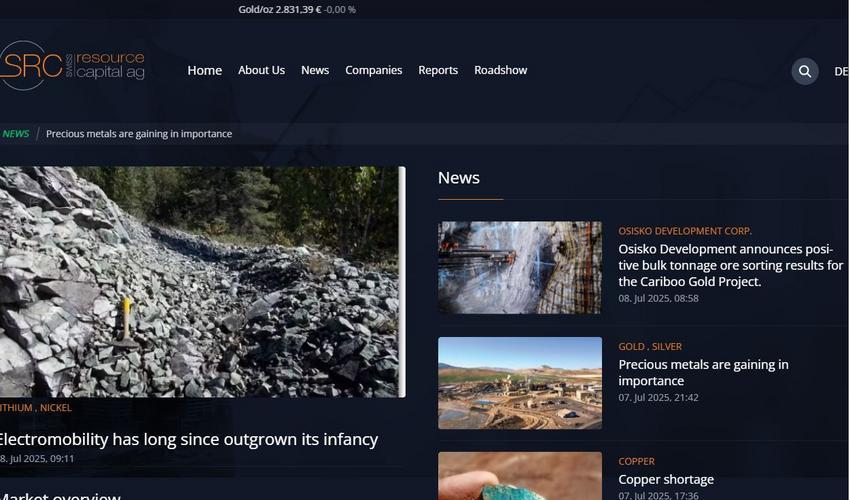This screenshot has height=500, width=850.
Task: Click the News section heading
Action: (x=459, y=178)
